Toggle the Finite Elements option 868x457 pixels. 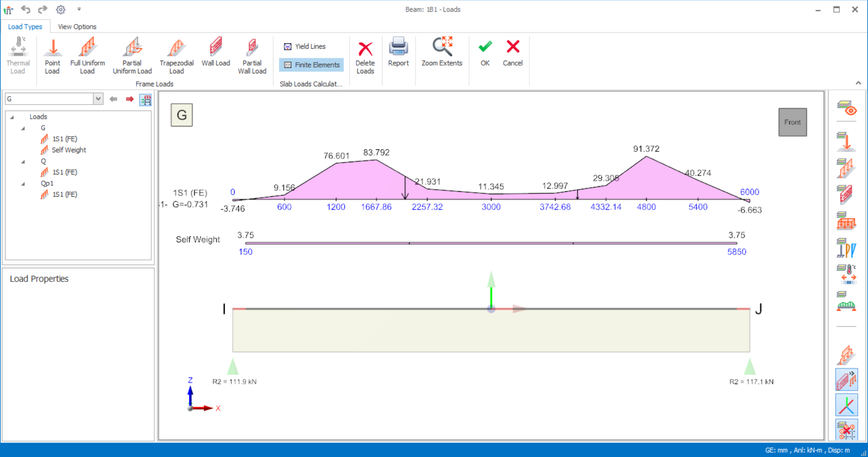coord(312,65)
